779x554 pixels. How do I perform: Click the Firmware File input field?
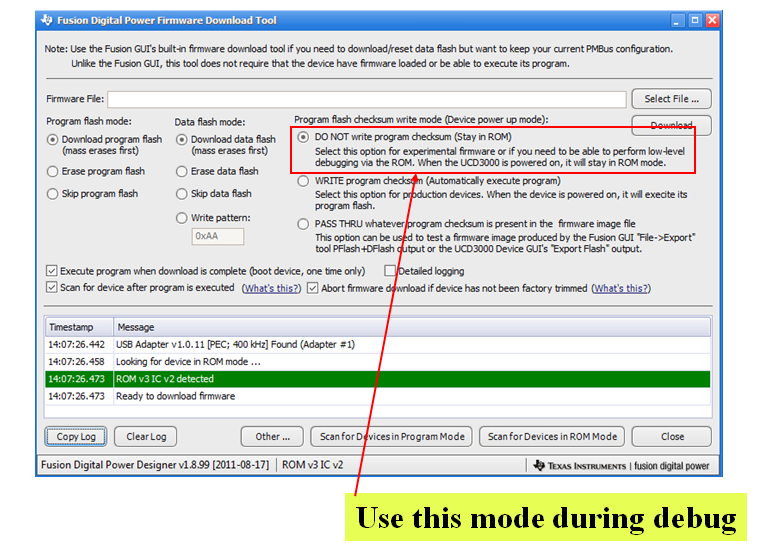367,99
